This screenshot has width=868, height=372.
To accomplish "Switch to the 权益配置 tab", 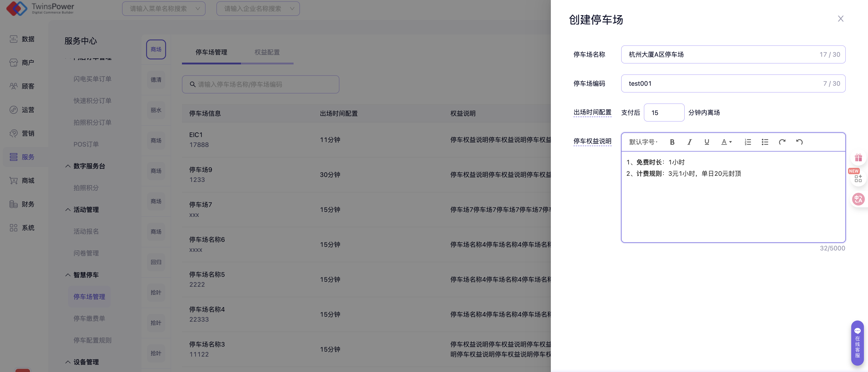I will click(267, 52).
